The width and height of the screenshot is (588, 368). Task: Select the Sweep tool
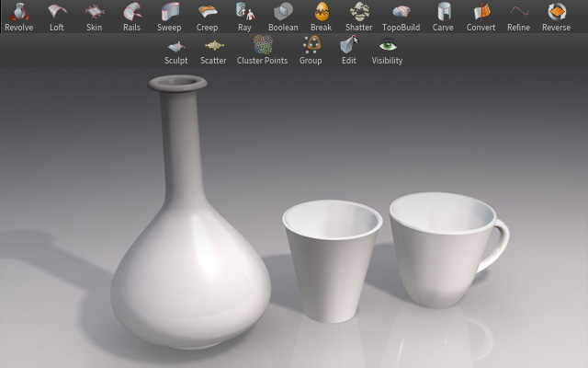point(169,17)
